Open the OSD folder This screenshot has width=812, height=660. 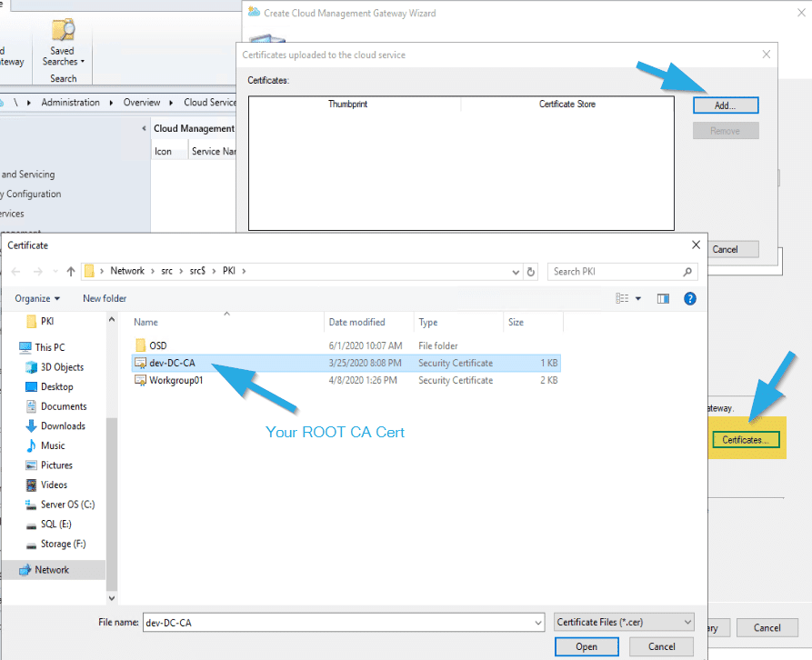(157, 345)
